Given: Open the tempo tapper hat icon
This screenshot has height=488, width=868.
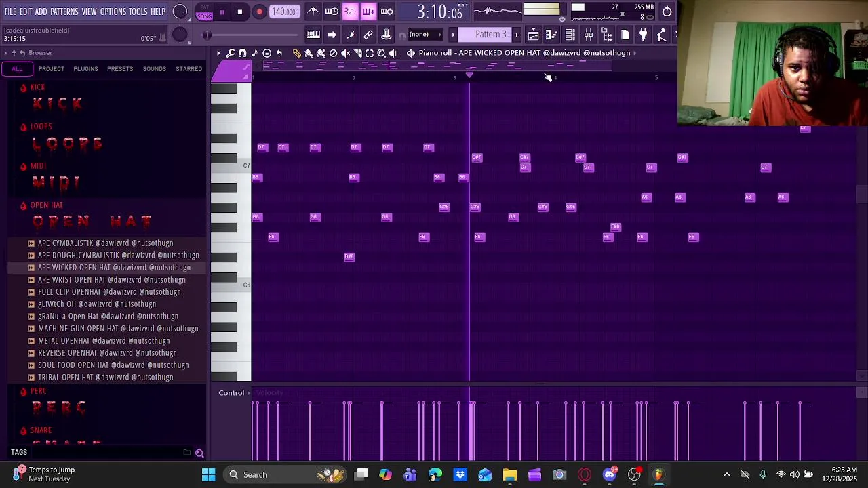Looking at the screenshot, I should point(387,35).
